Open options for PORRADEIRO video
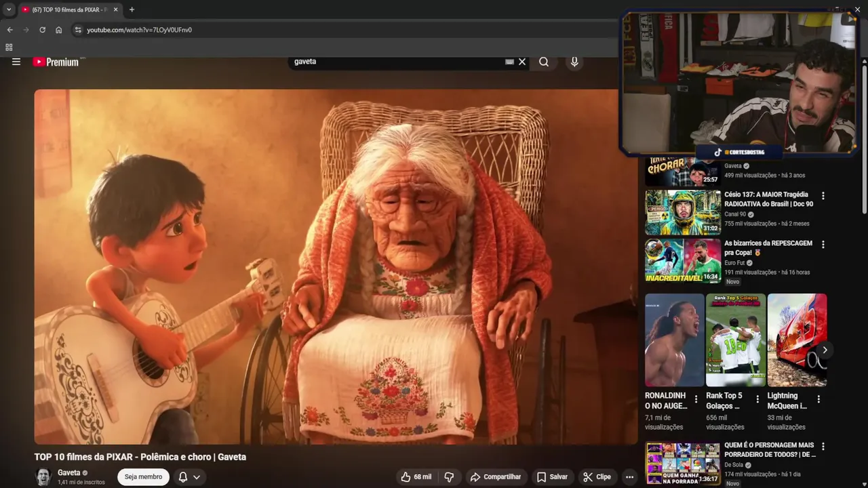Viewport: 868px width, 488px height. click(823, 447)
